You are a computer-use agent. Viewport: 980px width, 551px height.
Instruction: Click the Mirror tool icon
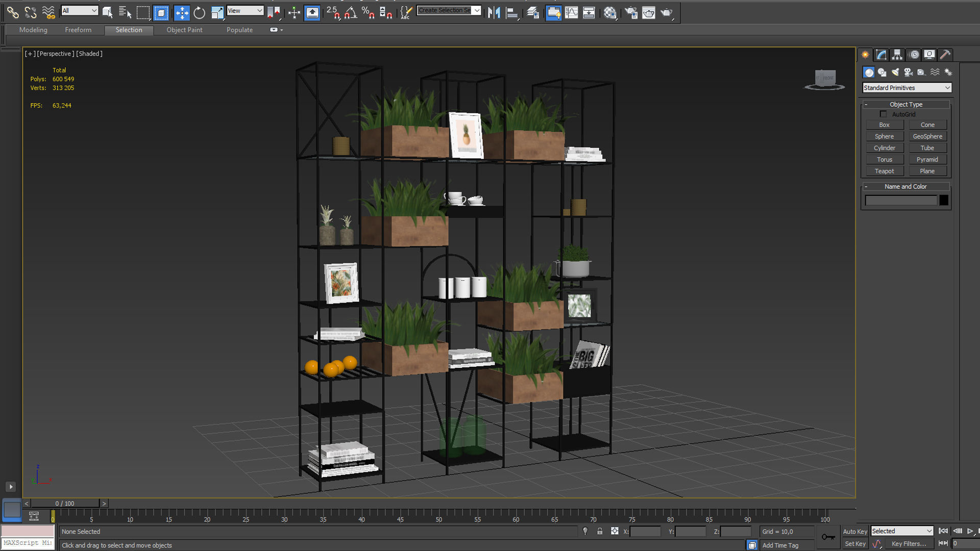494,12
